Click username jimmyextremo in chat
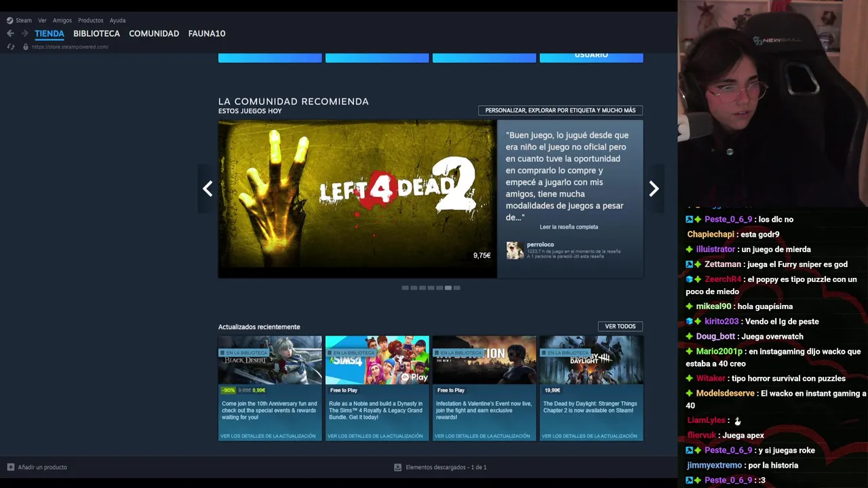 point(714,465)
